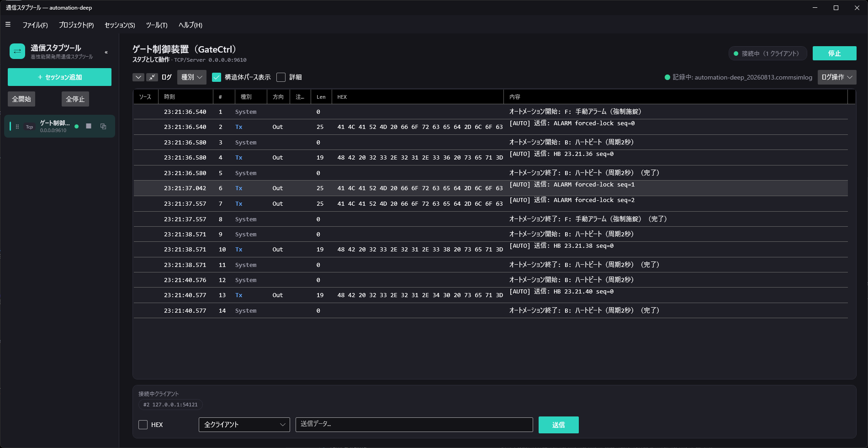The height and width of the screenshot is (448, 868).
Task: Open the ツール(T) menu
Action: (157, 25)
